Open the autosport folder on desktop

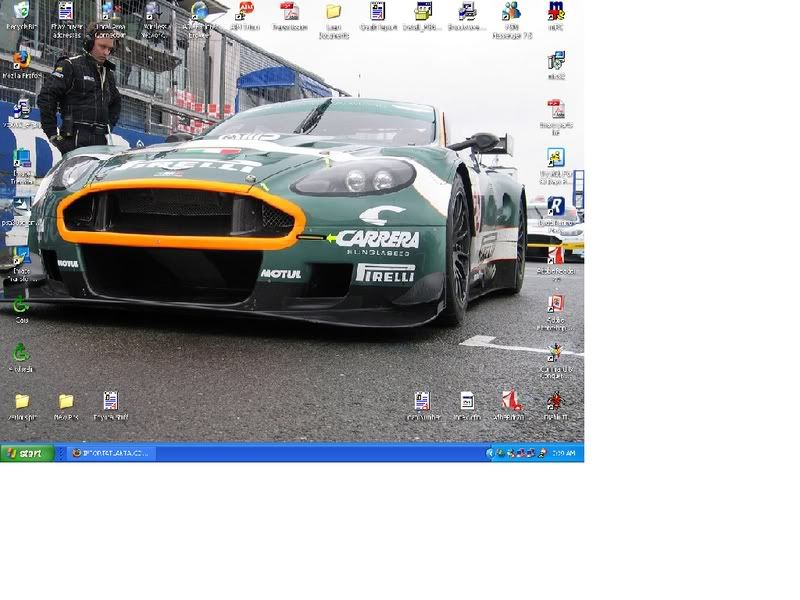[x=21, y=401]
